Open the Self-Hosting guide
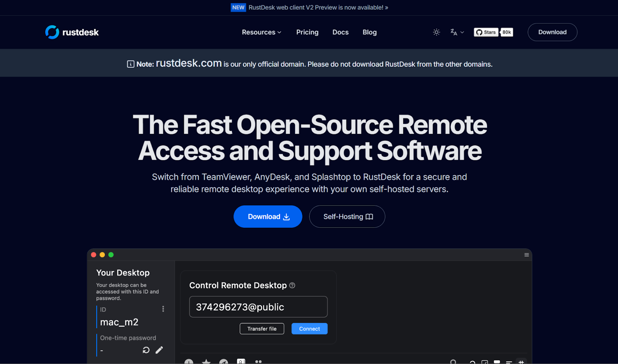618x364 pixels. (x=346, y=217)
